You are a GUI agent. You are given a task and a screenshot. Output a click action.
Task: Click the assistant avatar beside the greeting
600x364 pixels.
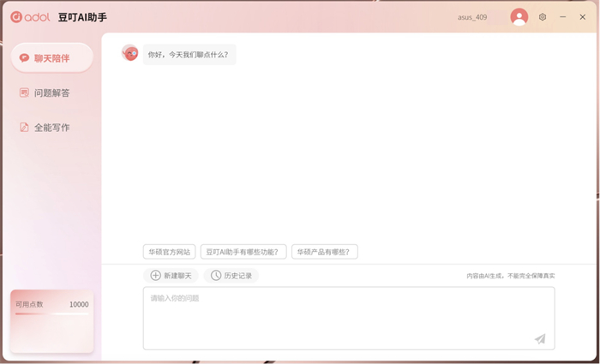(129, 53)
